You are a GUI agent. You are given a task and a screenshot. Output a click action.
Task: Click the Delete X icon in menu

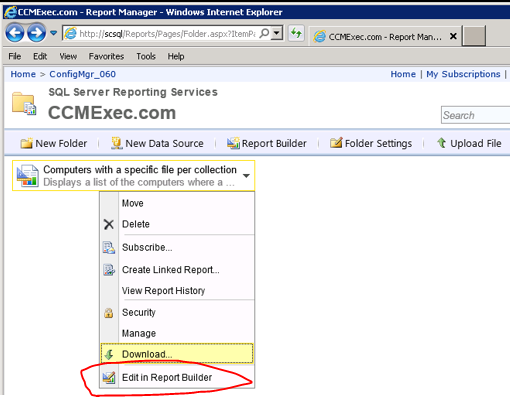[109, 224]
